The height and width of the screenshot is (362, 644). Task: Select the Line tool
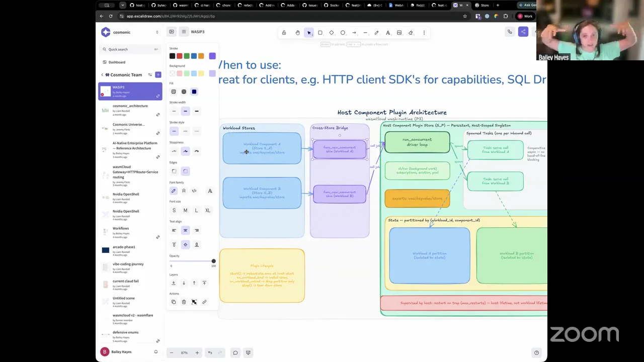(365, 33)
